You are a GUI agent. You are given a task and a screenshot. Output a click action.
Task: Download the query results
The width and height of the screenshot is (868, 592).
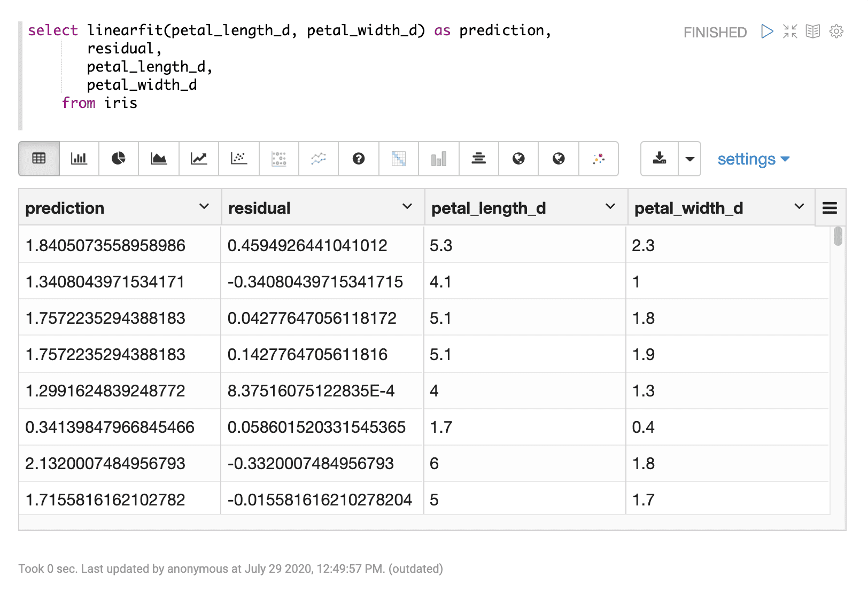pyautogui.click(x=660, y=159)
